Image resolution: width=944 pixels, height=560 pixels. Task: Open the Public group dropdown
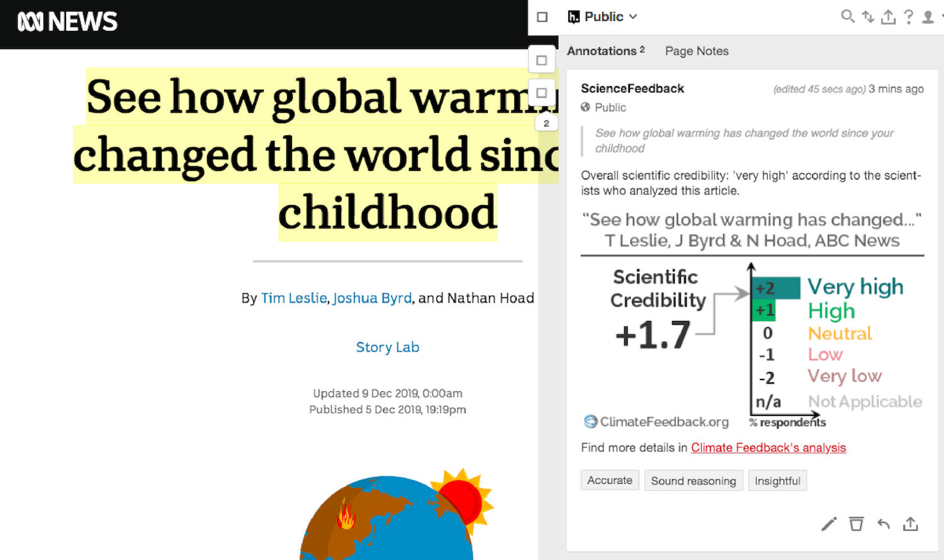pyautogui.click(x=603, y=17)
